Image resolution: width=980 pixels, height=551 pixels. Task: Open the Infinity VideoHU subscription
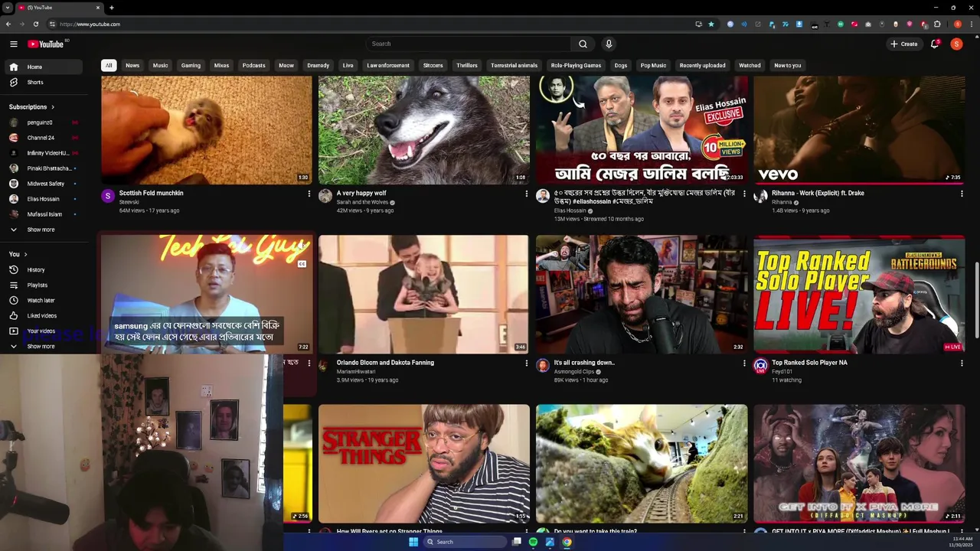coord(43,153)
